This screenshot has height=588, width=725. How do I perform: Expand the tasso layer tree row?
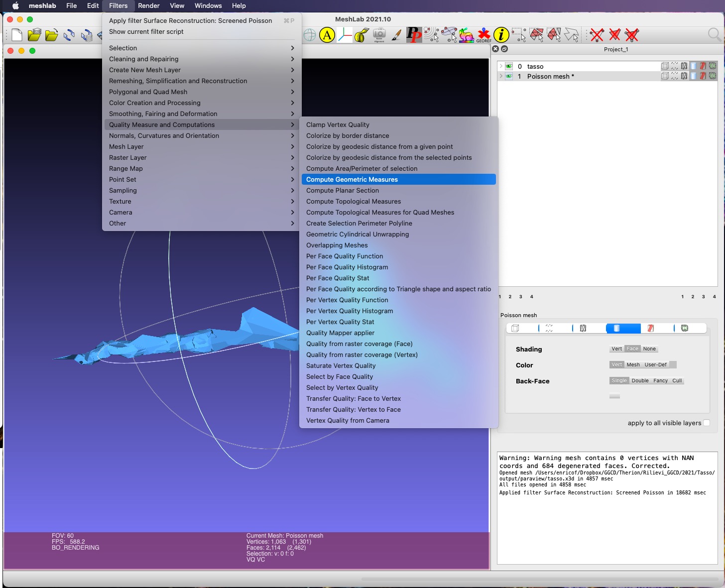(501, 66)
